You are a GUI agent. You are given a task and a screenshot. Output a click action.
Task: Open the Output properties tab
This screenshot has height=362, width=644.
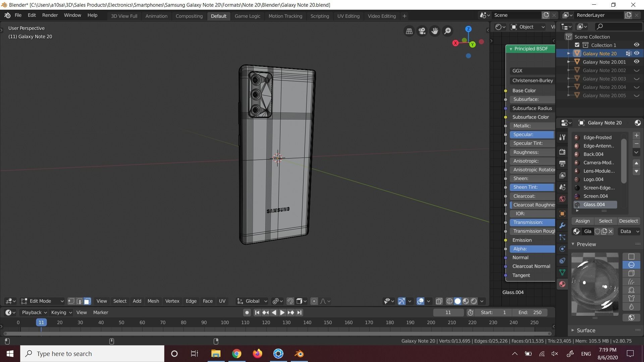(562, 164)
